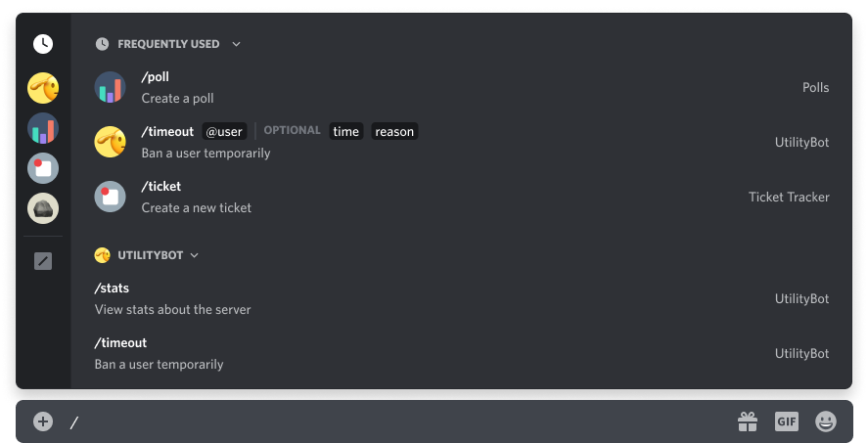Collapse the Frequently Used section chevron
This screenshot has height=443, width=868.
237,44
